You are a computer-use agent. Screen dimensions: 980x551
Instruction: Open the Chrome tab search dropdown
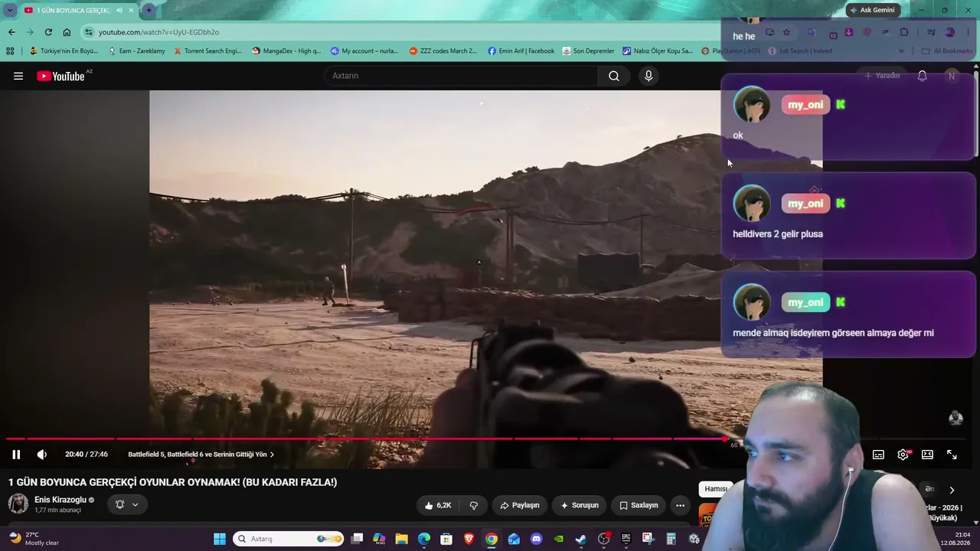pyautogui.click(x=10, y=10)
